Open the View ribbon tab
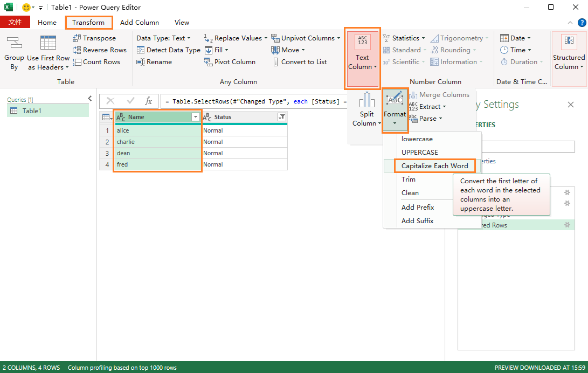 click(182, 23)
